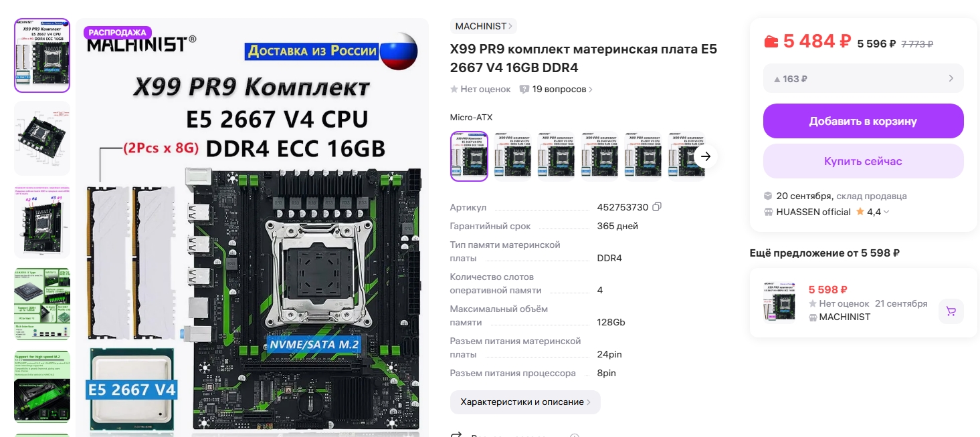
Task: Click the red wallet icon beside price
Action: tap(771, 41)
